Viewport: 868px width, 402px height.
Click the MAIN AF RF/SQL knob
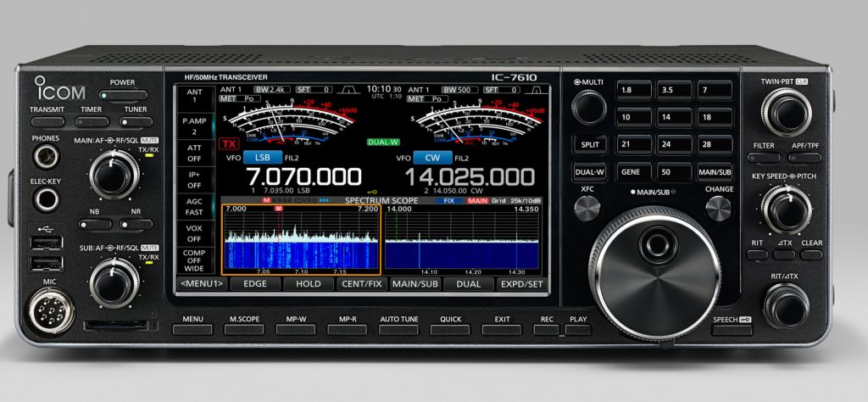(x=114, y=175)
